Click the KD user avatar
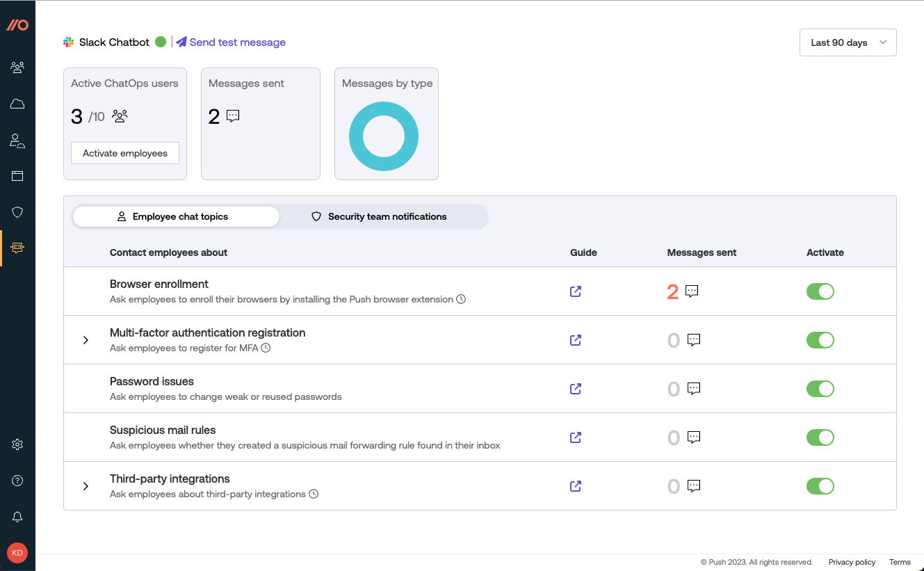The image size is (924, 571). tap(17, 553)
